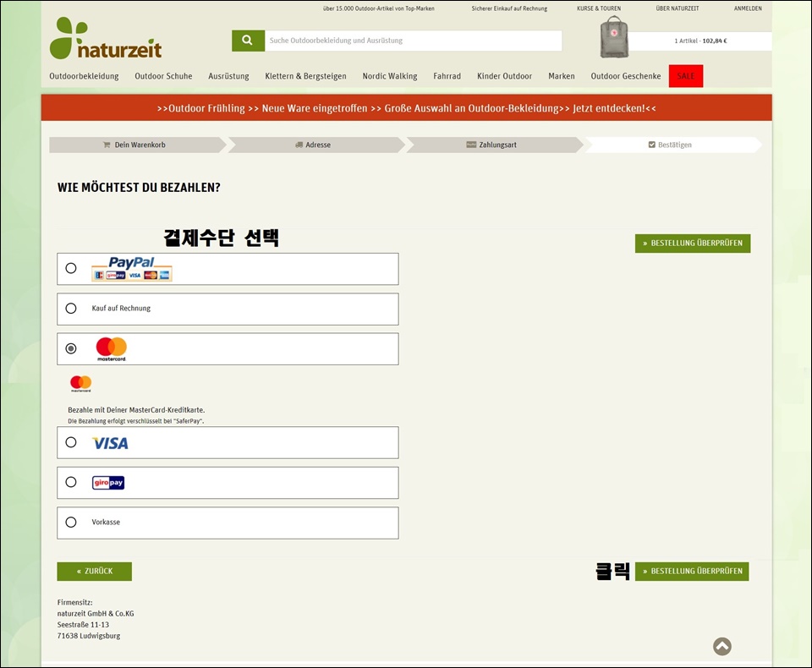Open the Outdoorbekleidung menu

(84, 76)
